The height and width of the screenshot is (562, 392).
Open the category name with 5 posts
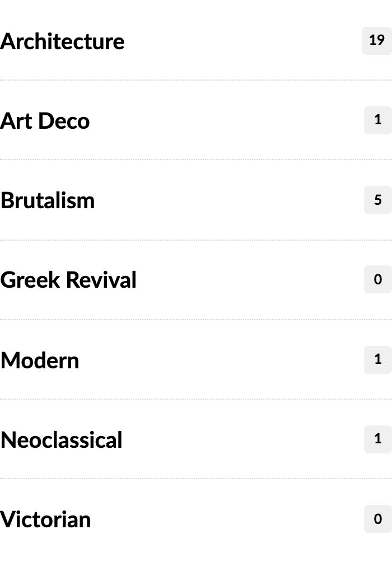coord(48,200)
